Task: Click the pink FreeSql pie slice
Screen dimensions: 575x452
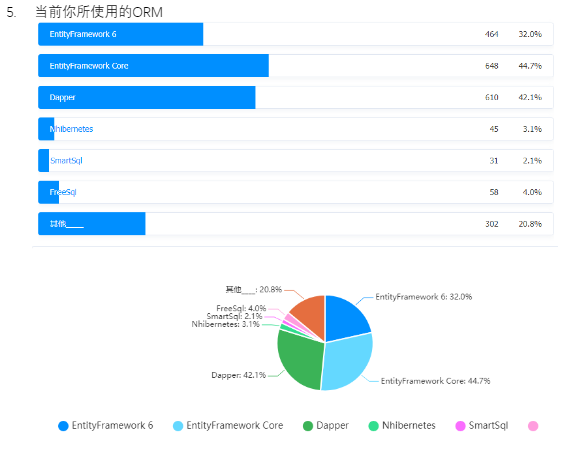Action: click(292, 320)
